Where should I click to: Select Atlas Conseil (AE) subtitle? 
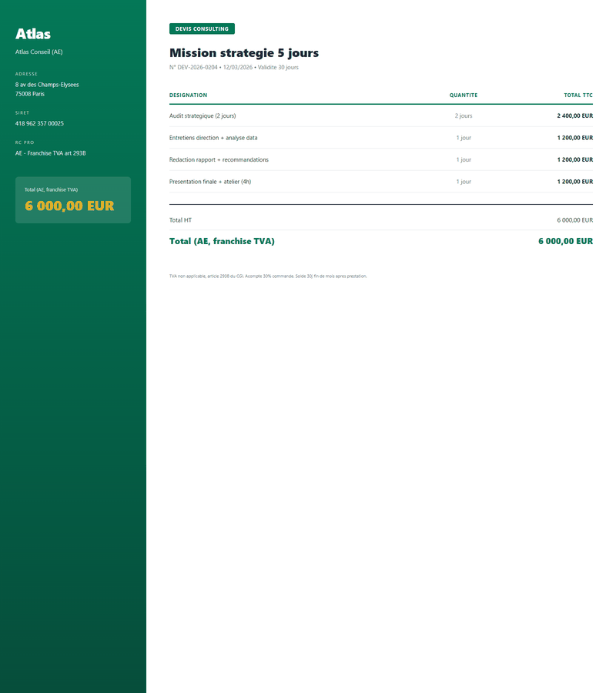click(x=39, y=52)
